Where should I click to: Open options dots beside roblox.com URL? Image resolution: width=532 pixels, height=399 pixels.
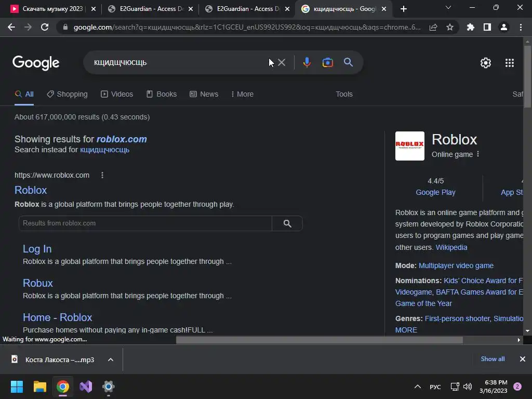pos(102,175)
